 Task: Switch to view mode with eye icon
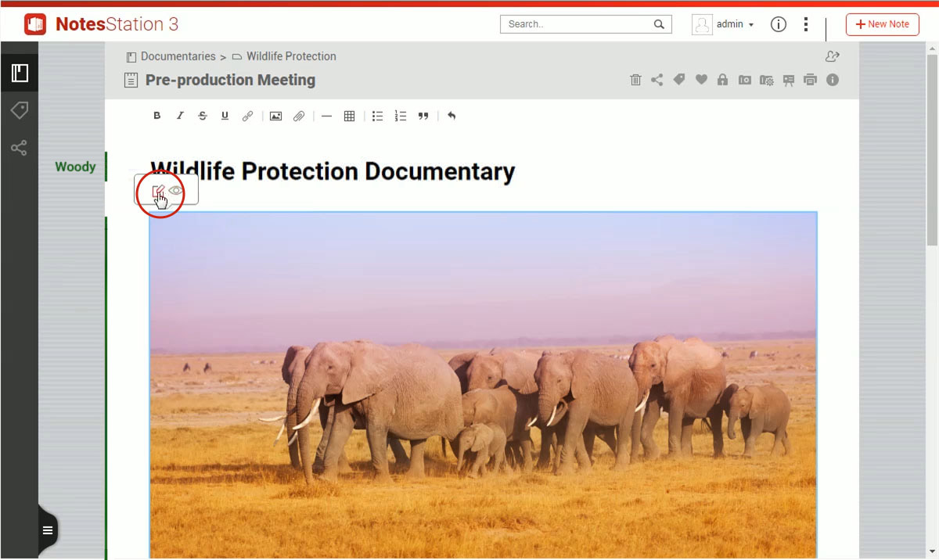click(x=176, y=190)
